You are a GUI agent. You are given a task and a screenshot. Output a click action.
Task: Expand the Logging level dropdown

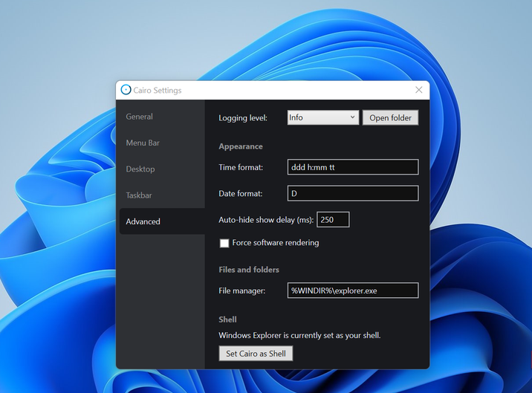(x=323, y=117)
